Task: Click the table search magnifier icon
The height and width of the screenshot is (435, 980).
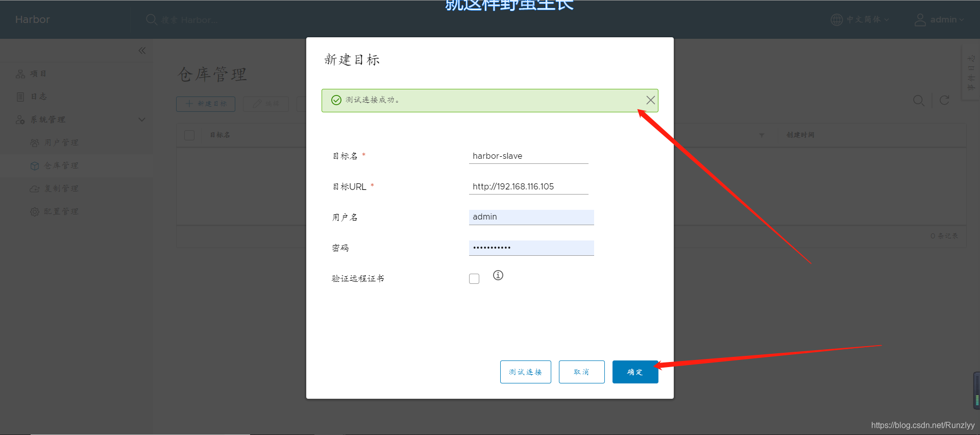Action: coord(919,101)
